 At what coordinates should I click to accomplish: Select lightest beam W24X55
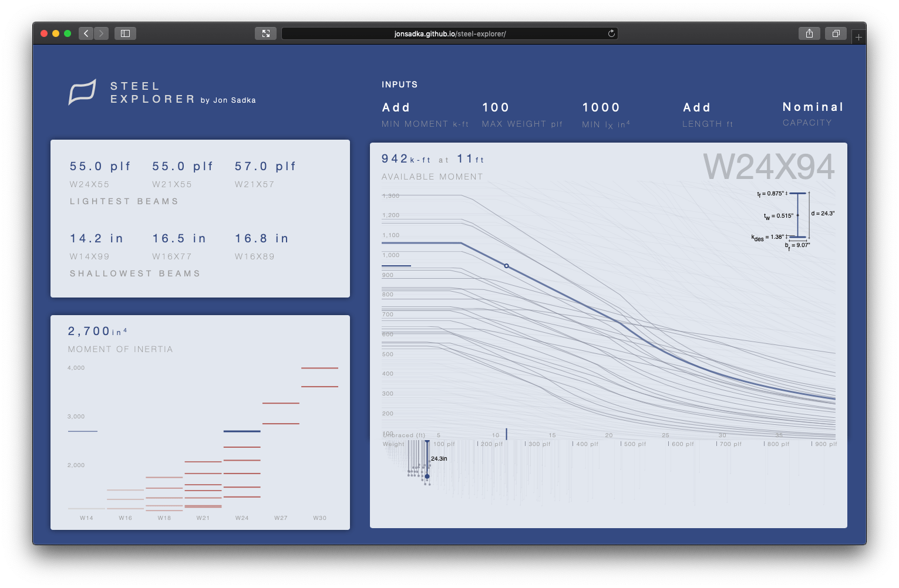tap(89, 184)
